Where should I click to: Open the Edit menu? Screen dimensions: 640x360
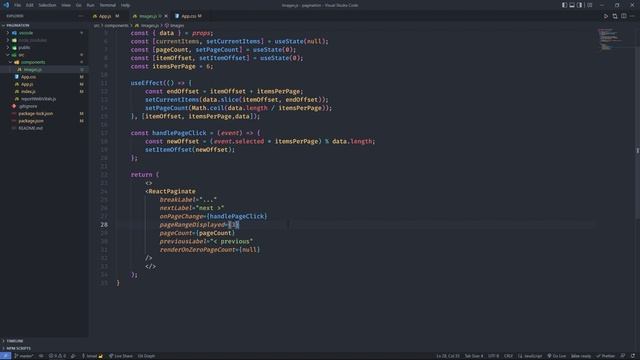pyautogui.click(x=30, y=5)
